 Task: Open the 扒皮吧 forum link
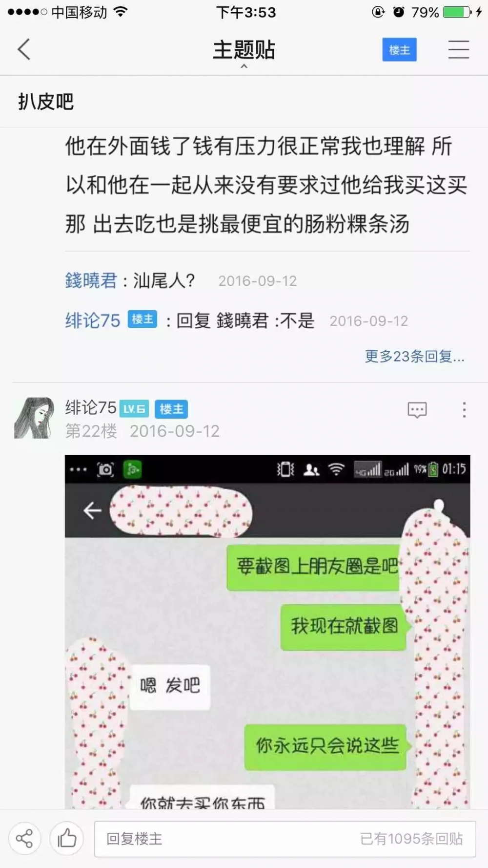pyautogui.click(x=46, y=102)
